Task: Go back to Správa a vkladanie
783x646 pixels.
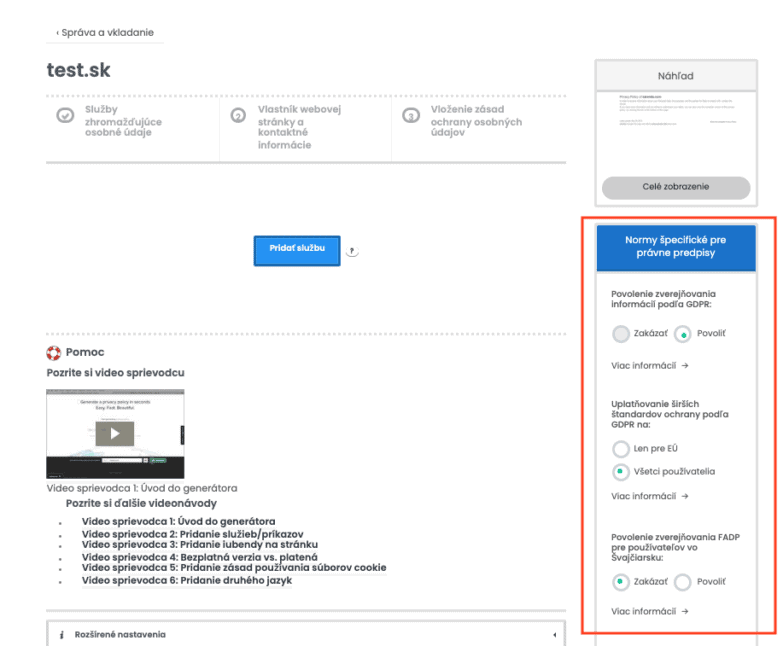Action: 105,32
